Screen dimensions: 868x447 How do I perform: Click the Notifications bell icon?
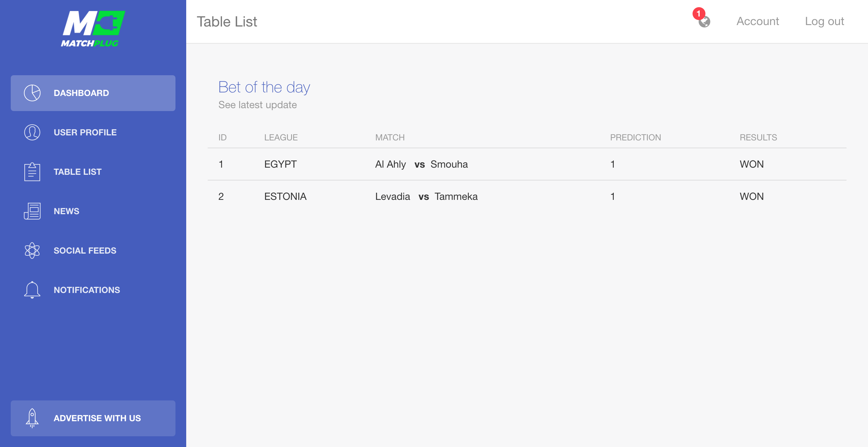pyautogui.click(x=32, y=290)
